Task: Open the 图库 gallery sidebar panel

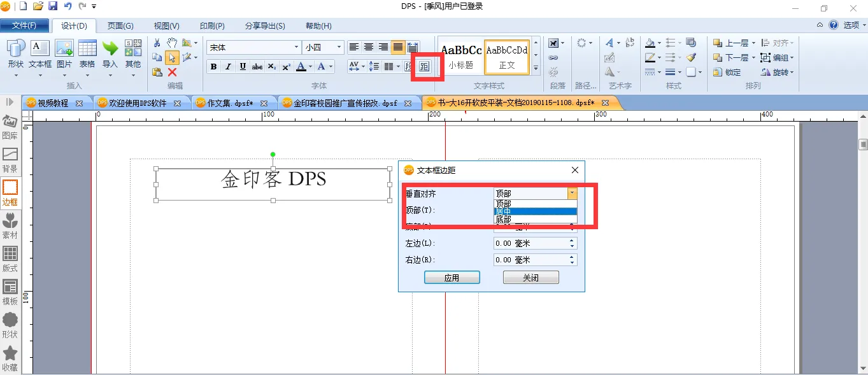Action: [10, 127]
